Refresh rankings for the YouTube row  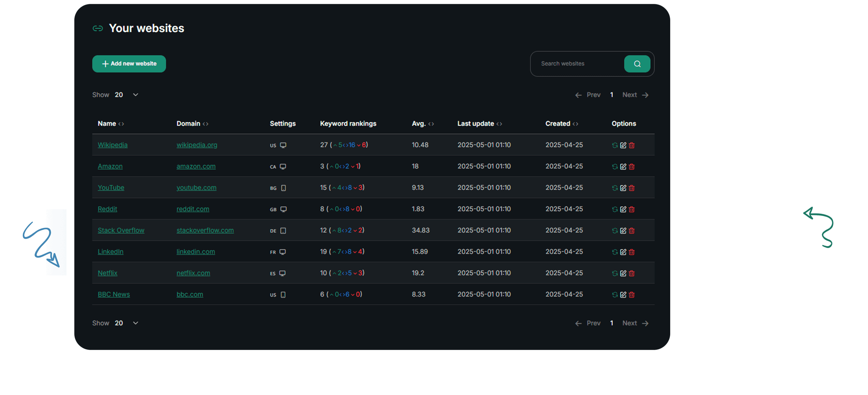coord(615,188)
